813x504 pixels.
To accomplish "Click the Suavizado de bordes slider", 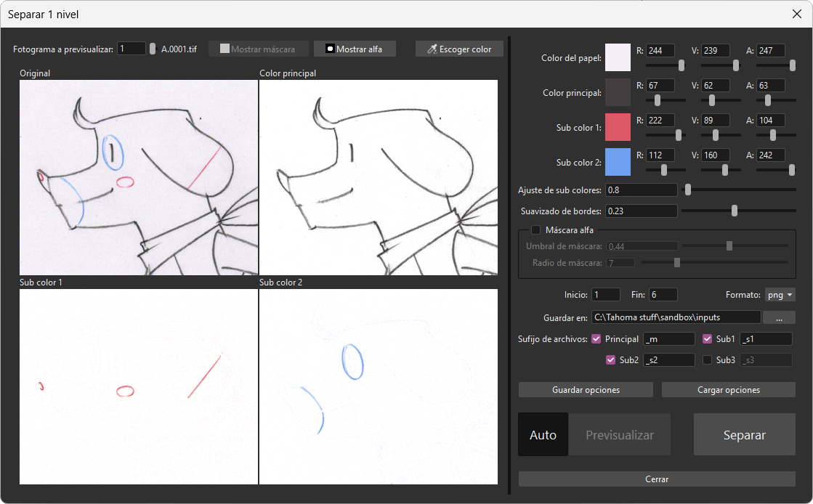I will click(x=739, y=211).
